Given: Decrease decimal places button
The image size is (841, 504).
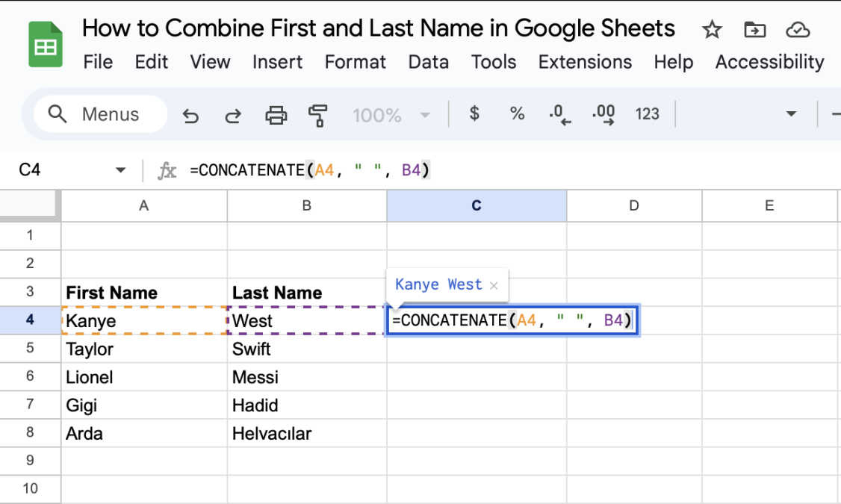Looking at the screenshot, I should [559, 114].
